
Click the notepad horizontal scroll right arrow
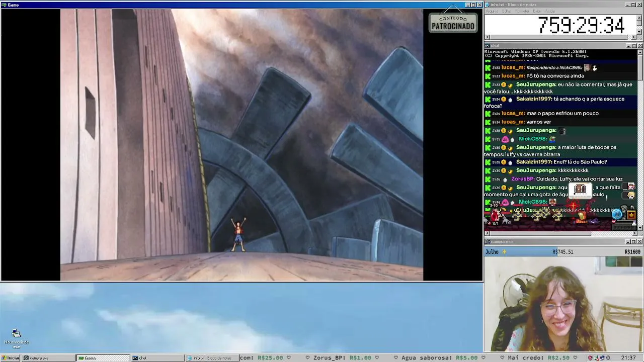[x=635, y=37]
